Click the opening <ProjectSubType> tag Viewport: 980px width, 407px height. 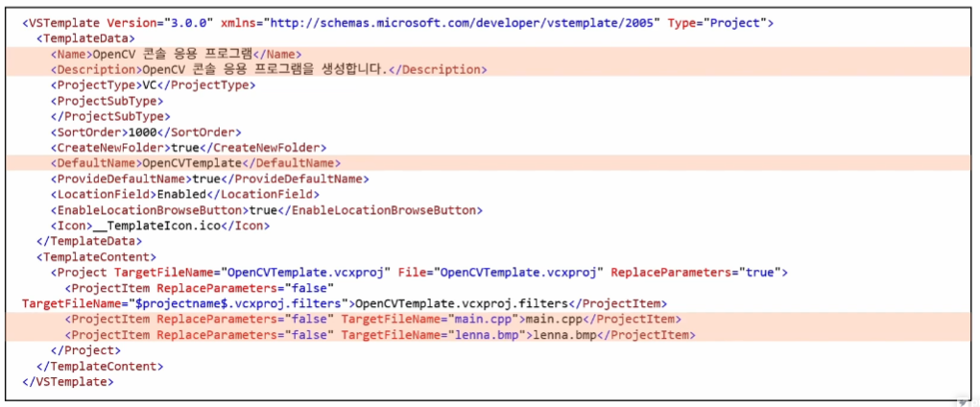[x=107, y=101]
